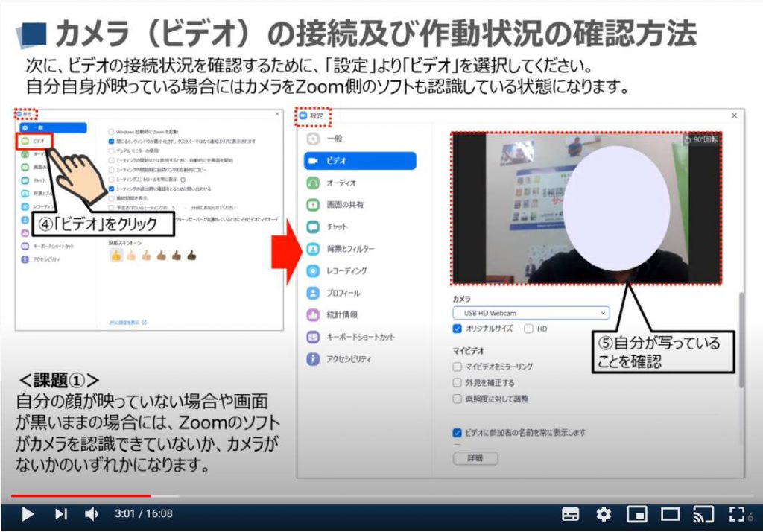Click the 詳細 button

pyautogui.click(x=475, y=457)
